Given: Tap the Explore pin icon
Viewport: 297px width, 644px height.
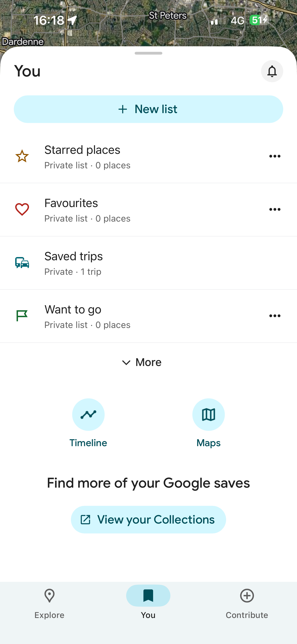Looking at the screenshot, I should 49,596.
